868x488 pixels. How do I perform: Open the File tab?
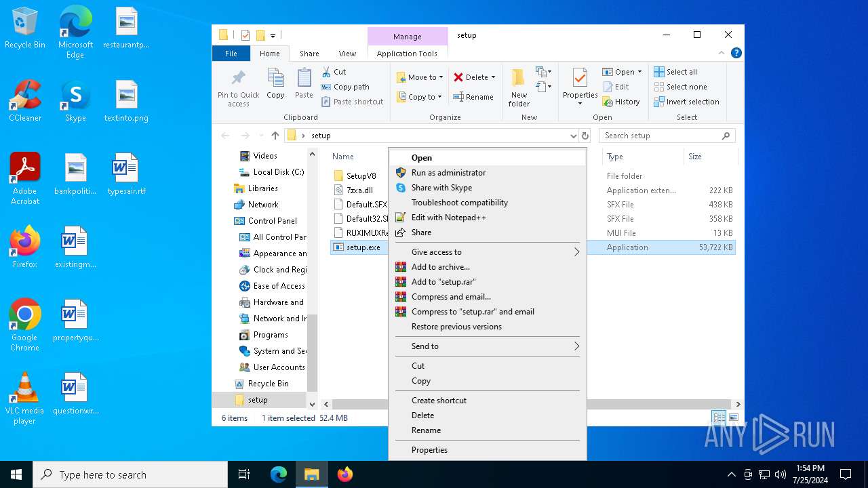(x=231, y=54)
